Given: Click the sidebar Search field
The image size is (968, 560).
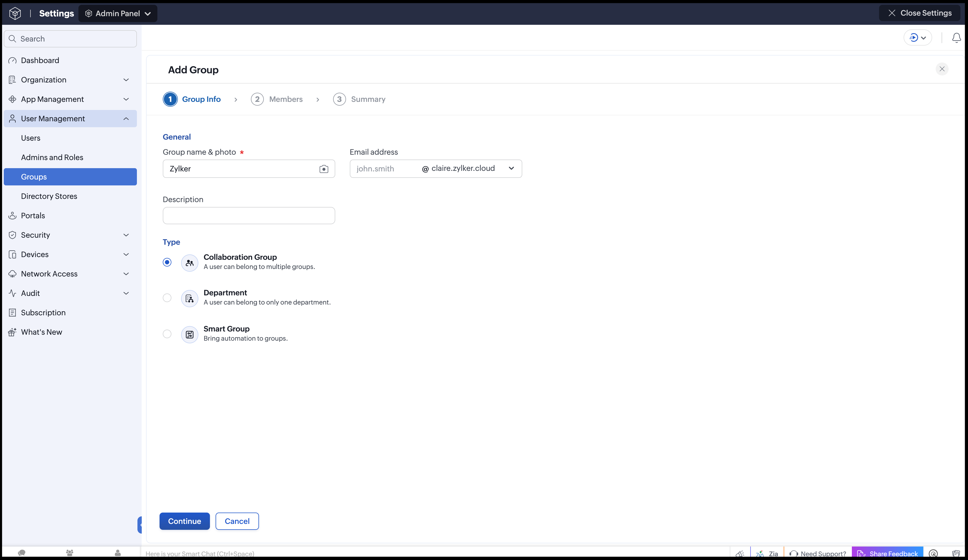Looking at the screenshot, I should click(x=70, y=39).
